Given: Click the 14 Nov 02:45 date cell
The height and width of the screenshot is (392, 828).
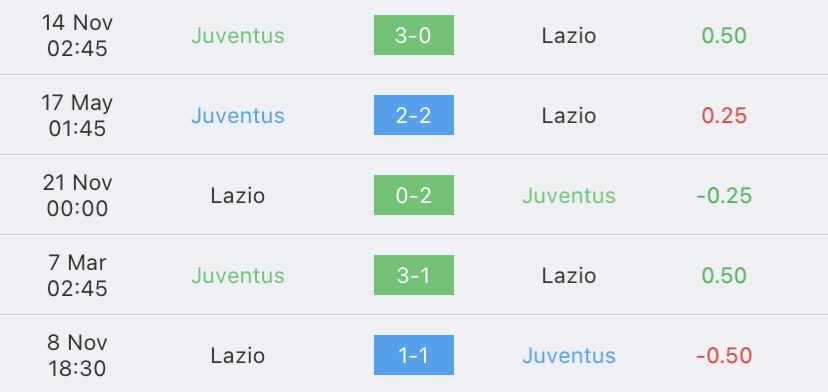Looking at the screenshot, I should pos(77,35).
